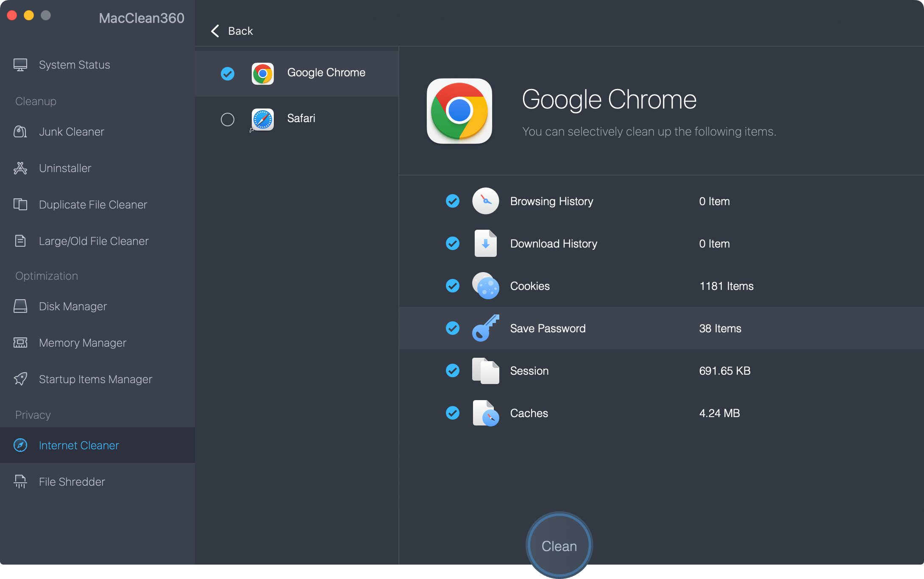Open System Status in the sidebar

click(74, 65)
